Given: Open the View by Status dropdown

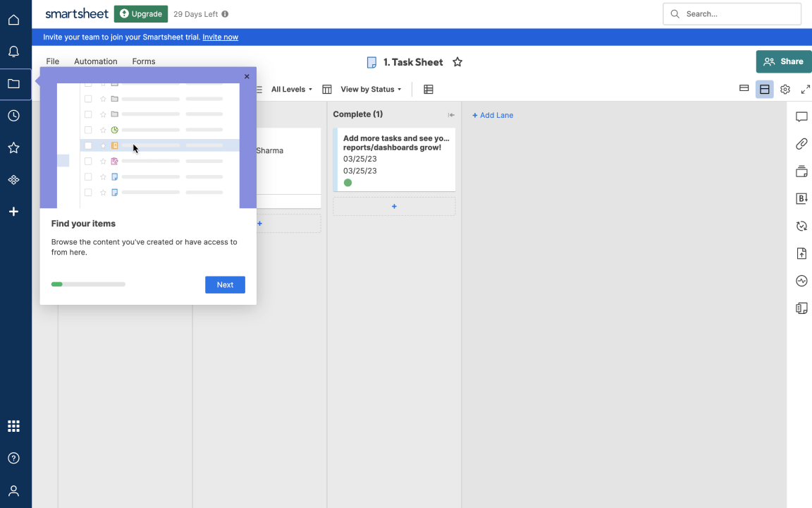Looking at the screenshot, I should (371, 89).
